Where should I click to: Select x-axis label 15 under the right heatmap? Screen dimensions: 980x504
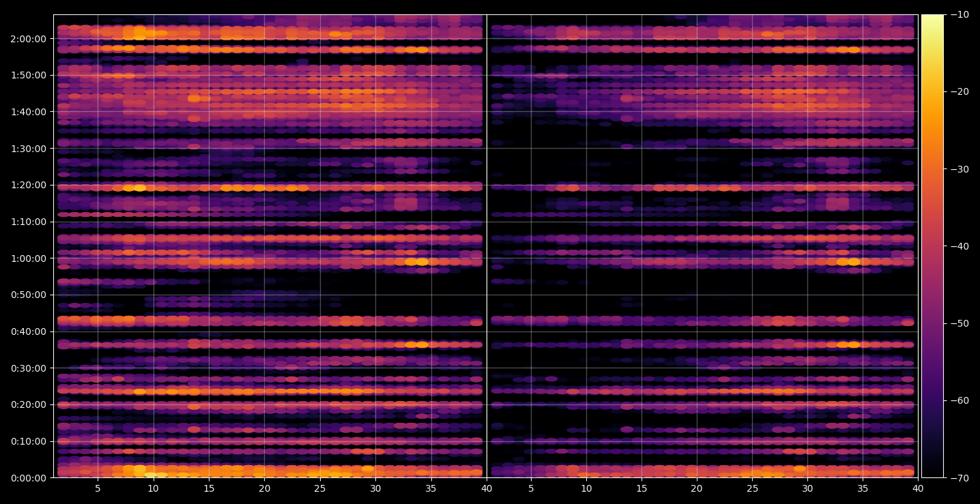click(x=642, y=489)
